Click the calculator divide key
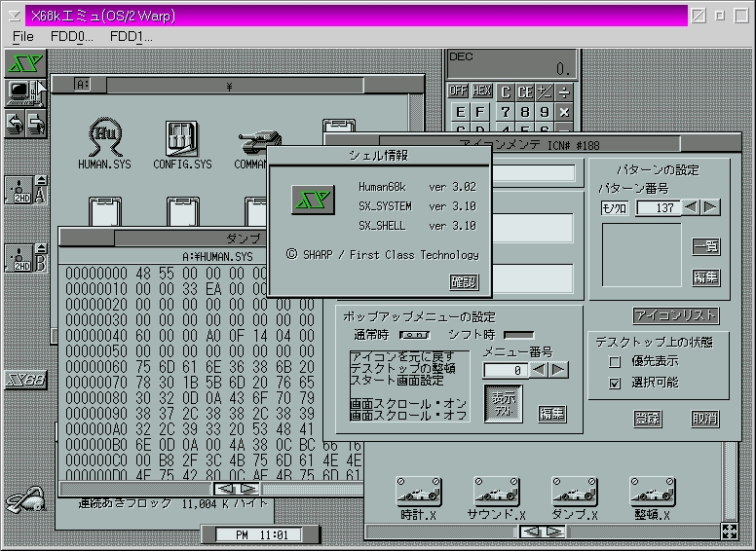Viewport: 756px width, 551px height. pos(564,92)
